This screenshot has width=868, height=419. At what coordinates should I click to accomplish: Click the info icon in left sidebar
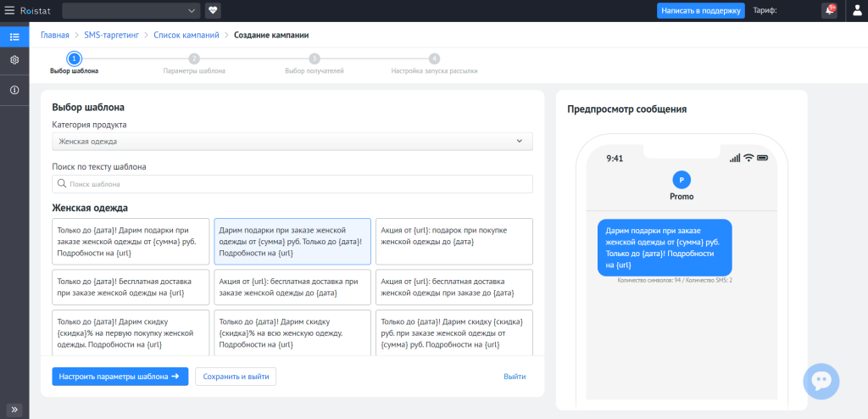click(x=14, y=90)
